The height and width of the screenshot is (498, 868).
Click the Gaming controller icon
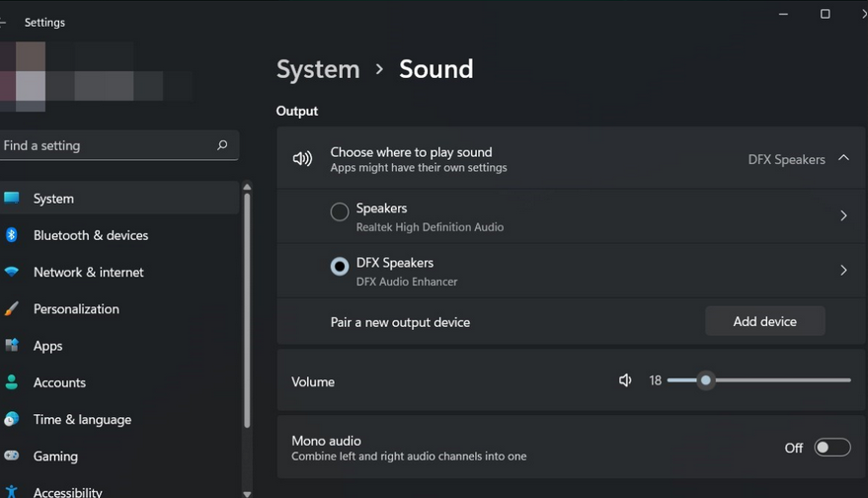(11, 456)
